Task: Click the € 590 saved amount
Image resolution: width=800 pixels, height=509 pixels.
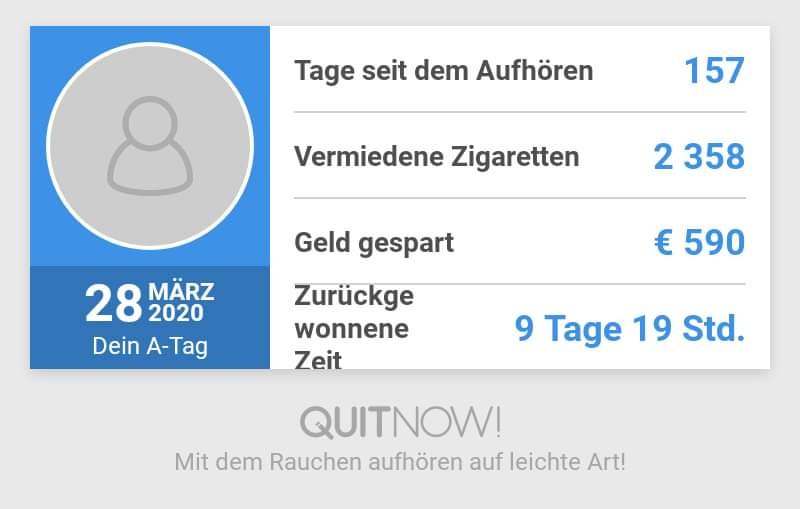Action: point(699,242)
